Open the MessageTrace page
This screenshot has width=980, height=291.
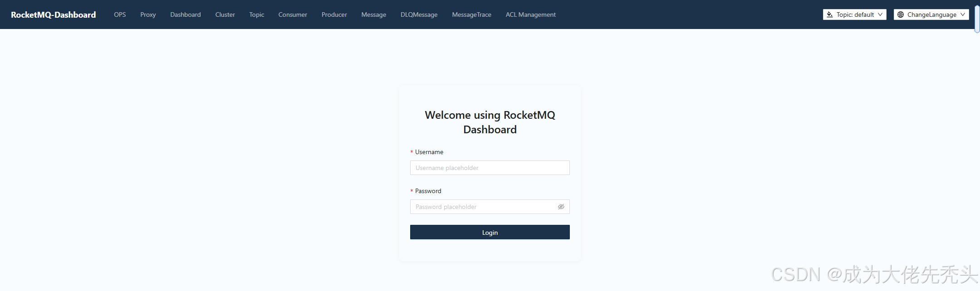click(472, 15)
